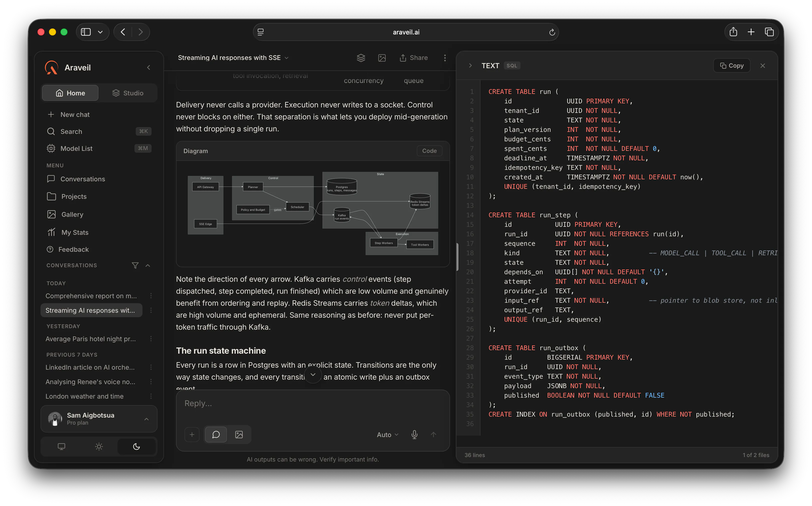Click the image icon in chat header
This screenshot has width=812, height=506.
[382, 58]
